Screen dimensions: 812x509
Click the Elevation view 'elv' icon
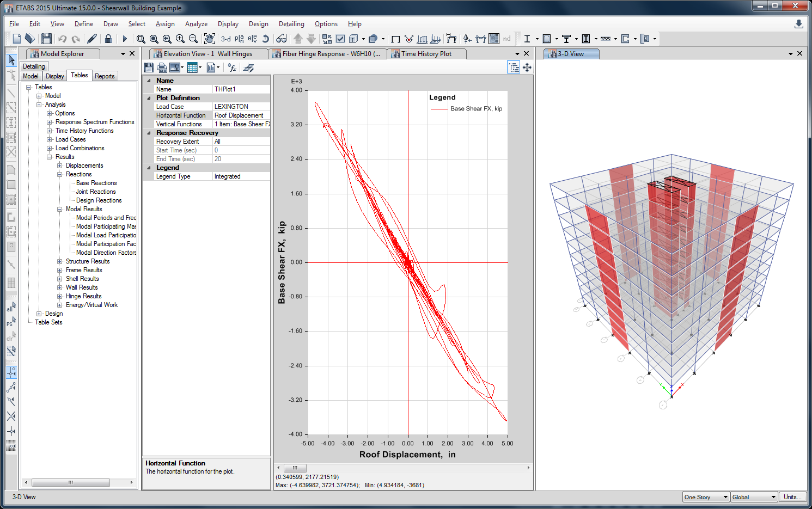[252, 39]
